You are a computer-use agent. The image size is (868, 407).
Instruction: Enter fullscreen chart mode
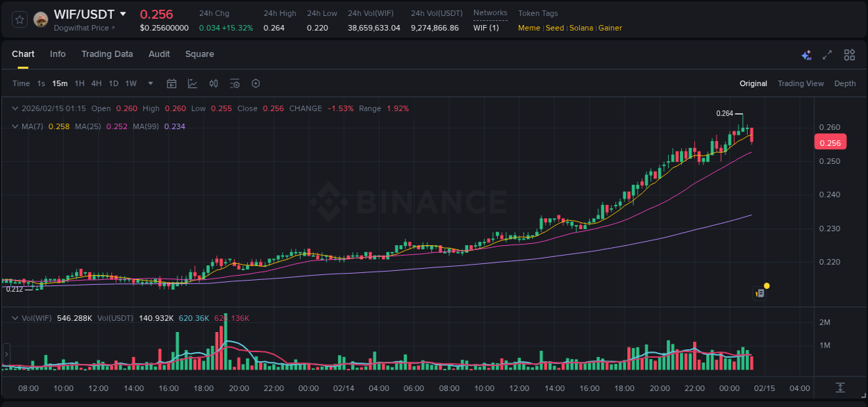click(x=826, y=54)
